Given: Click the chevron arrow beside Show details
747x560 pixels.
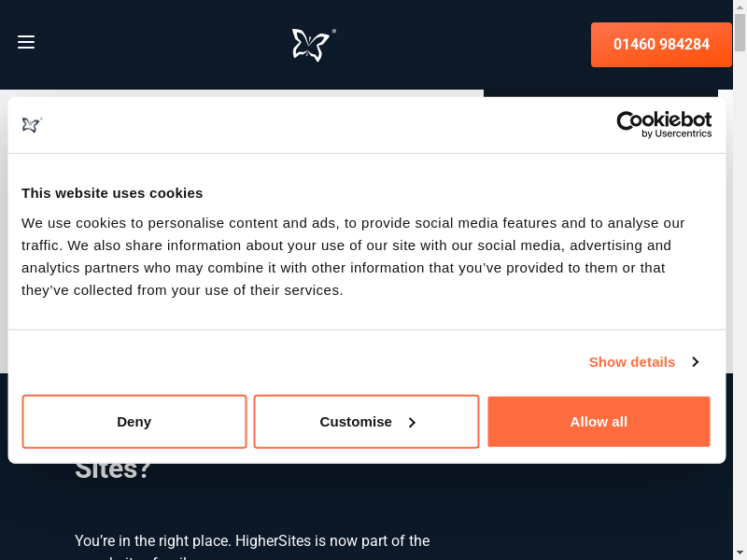Looking at the screenshot, I should click(695, 362).
